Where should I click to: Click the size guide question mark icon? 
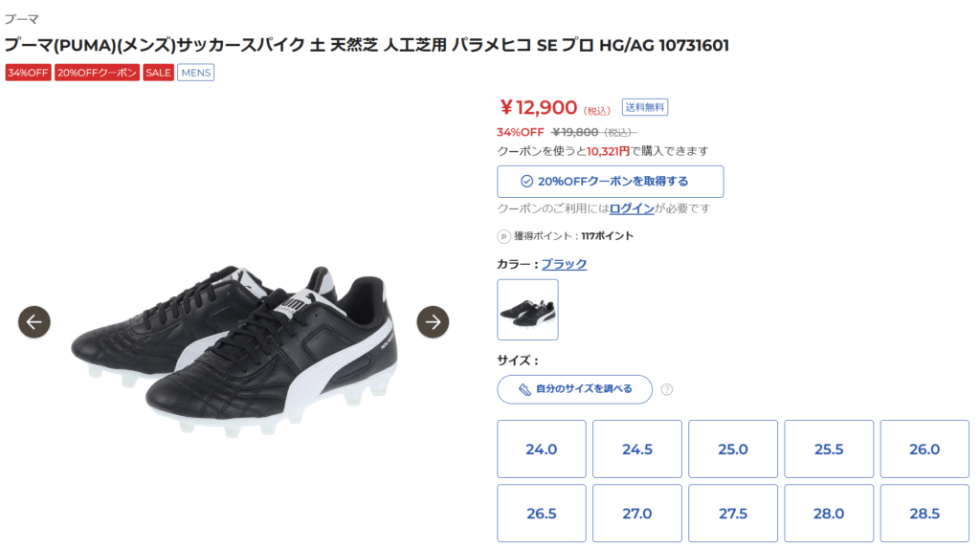tap(667, 389)
